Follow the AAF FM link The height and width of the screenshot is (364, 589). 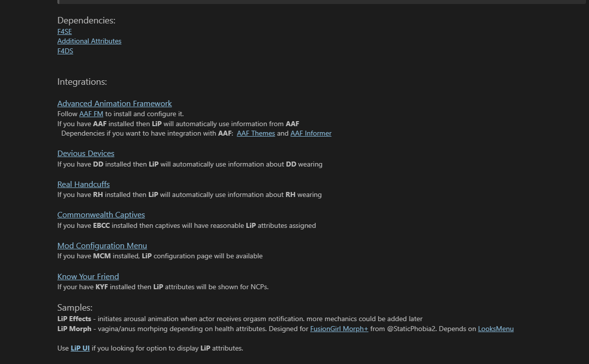(x=91, y=114)
